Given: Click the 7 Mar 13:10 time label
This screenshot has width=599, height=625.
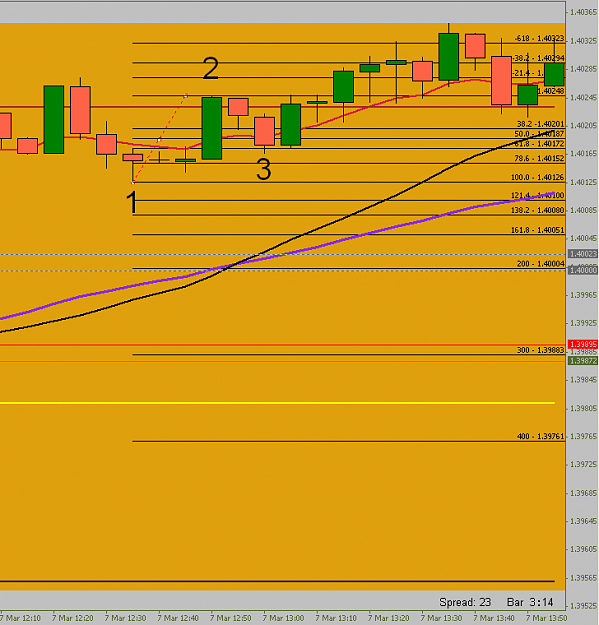Looking at the screenshot, I should tap(336, 618).
